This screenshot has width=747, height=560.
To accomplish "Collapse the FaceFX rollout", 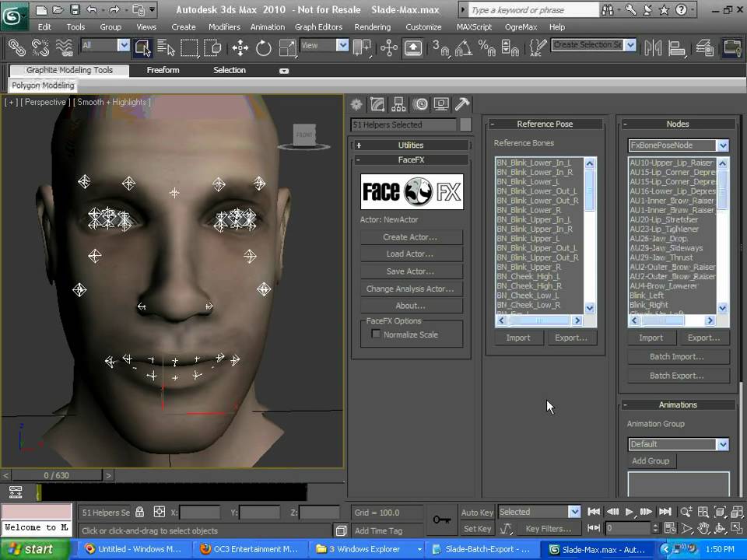I will pos(410,160).
